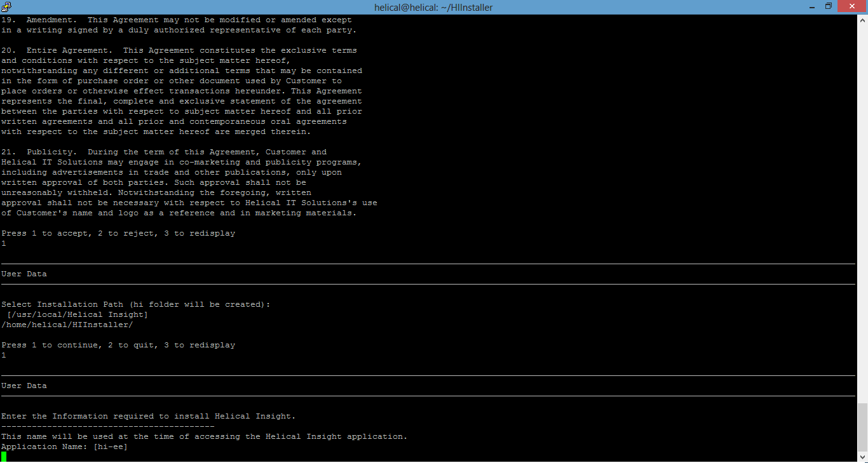868x463 pixels.
Task: Open the PuTTY system menu icon
Action: coord(6,7)
